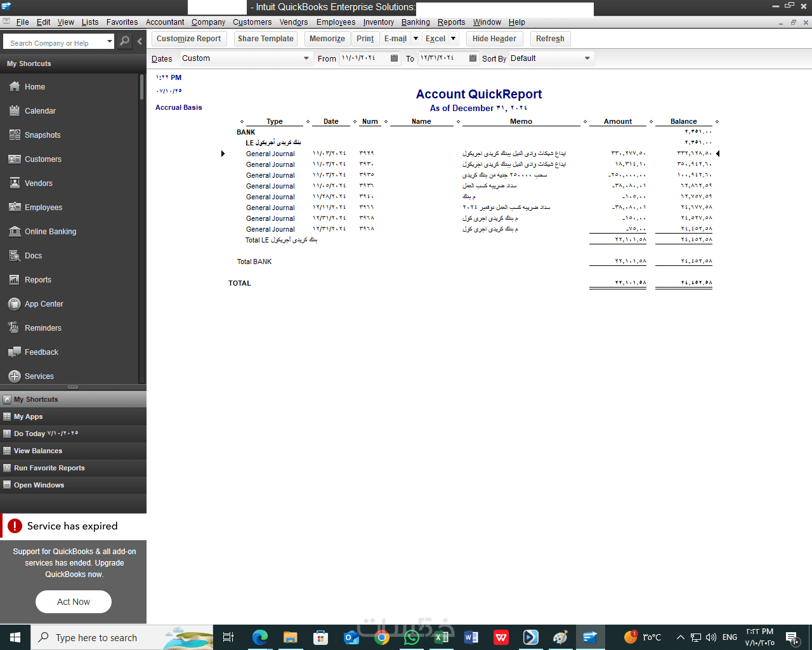Open WhatsApp from the taskbar
The width and height of the screenshot is (812, 650).
412,637
